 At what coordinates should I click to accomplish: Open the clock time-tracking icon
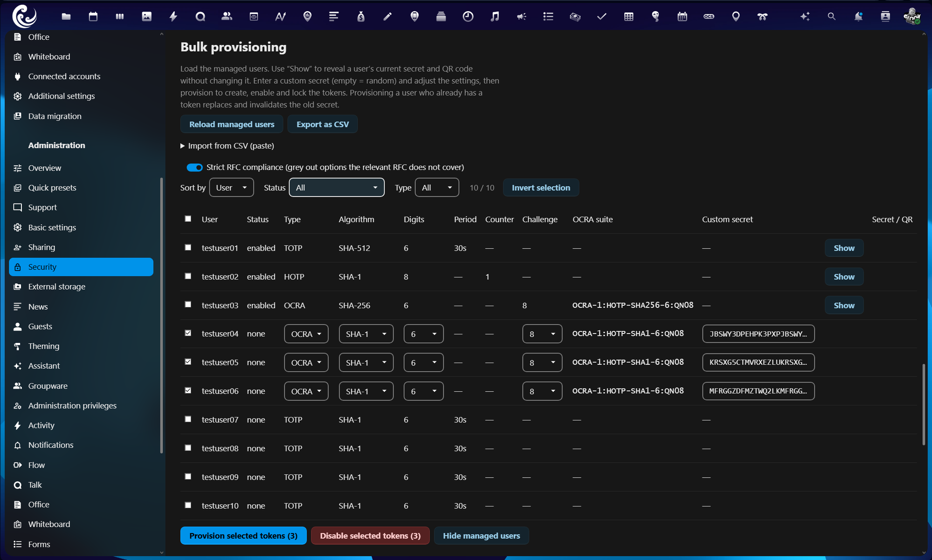pyautogui.click(x=468, y=17)
